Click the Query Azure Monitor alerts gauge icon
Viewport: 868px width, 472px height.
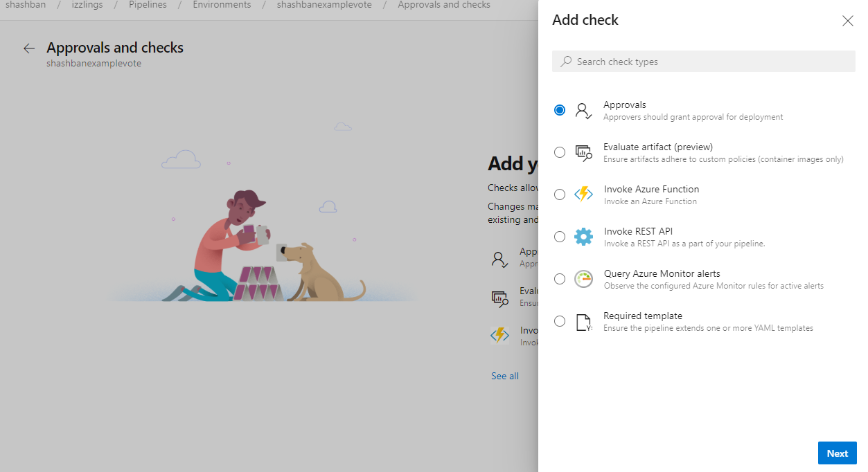(583, 278)
